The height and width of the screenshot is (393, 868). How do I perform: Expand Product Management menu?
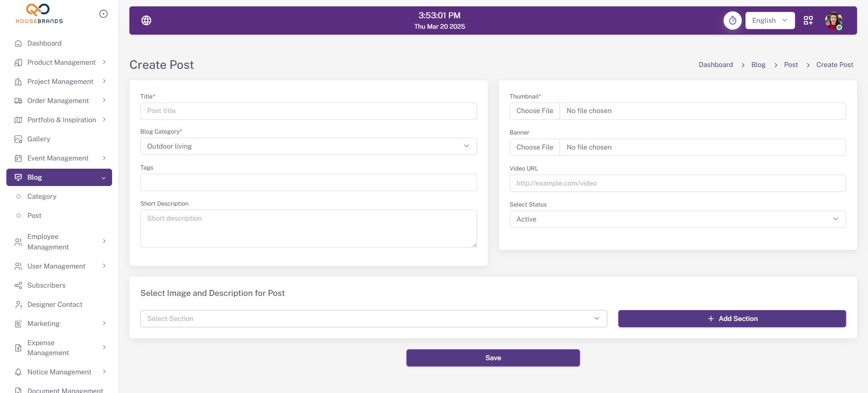pos(61,62)
